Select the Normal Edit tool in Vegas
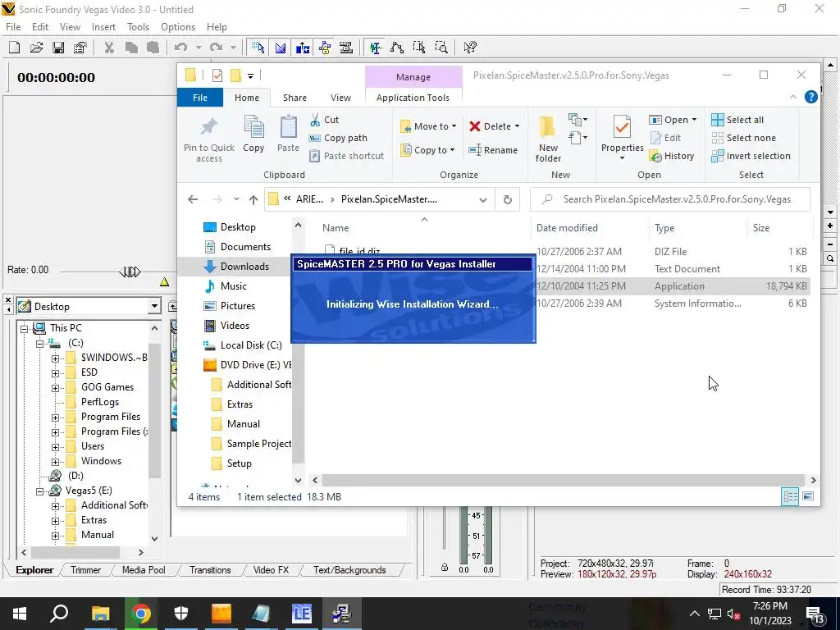 [x=375, y=48]
